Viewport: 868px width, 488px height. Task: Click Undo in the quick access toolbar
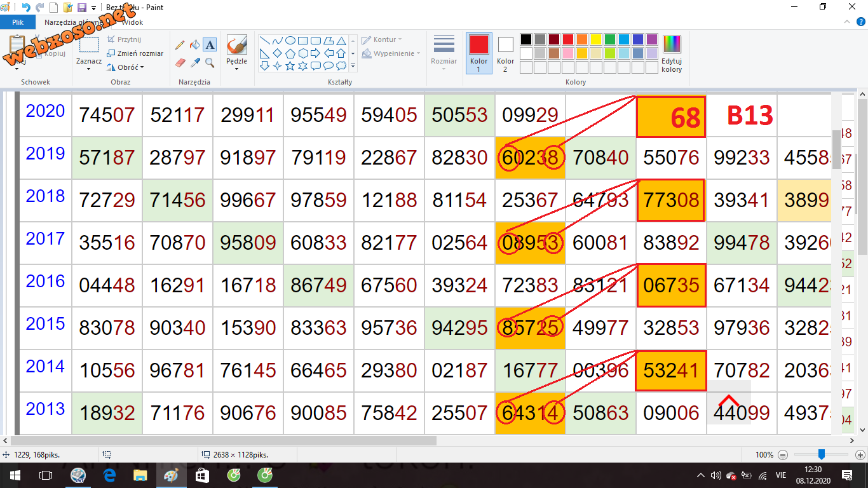tap(26, 8)
